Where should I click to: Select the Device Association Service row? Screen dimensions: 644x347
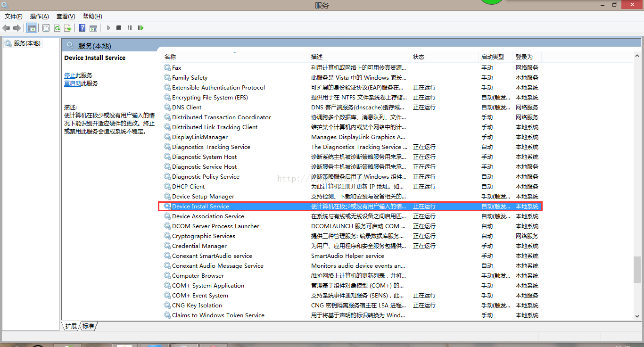click(x=351, y=216)
